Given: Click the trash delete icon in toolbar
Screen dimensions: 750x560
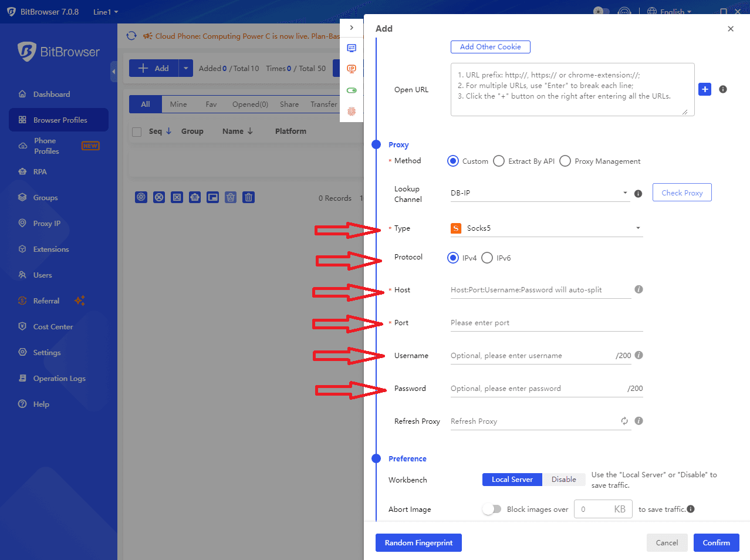Looking at the screenshot, I should [249, 197].
